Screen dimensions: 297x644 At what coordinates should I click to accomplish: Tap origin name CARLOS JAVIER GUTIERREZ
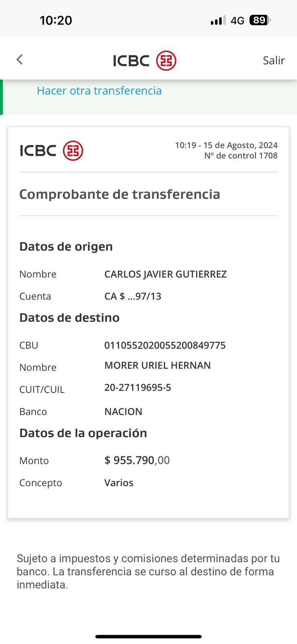tap(165, 274)
